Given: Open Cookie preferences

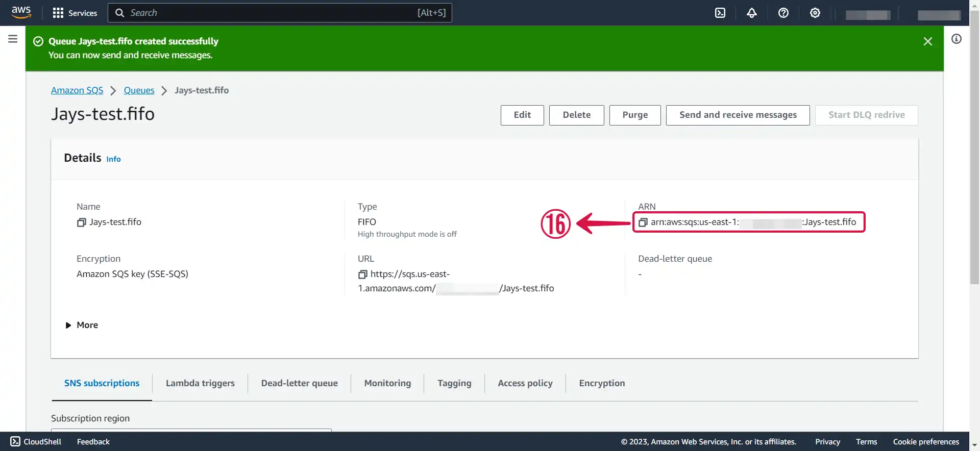Looking at the screenshot, I should coord(926,442).
